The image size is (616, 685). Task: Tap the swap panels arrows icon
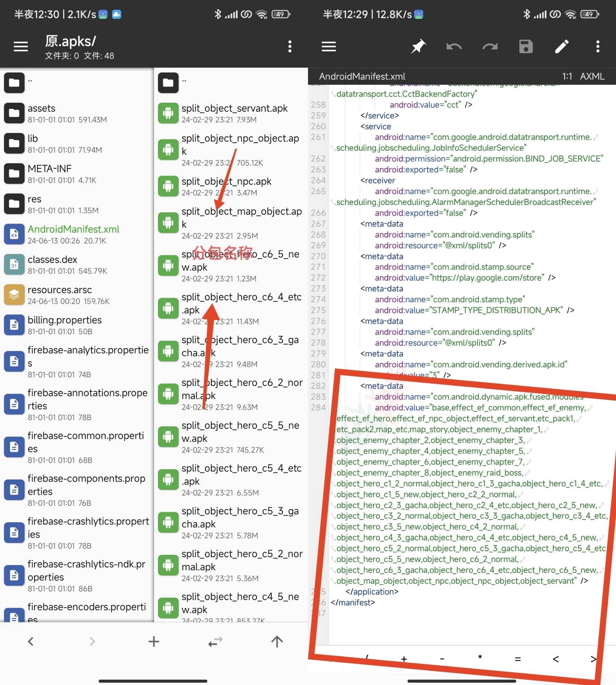(215, 641)
